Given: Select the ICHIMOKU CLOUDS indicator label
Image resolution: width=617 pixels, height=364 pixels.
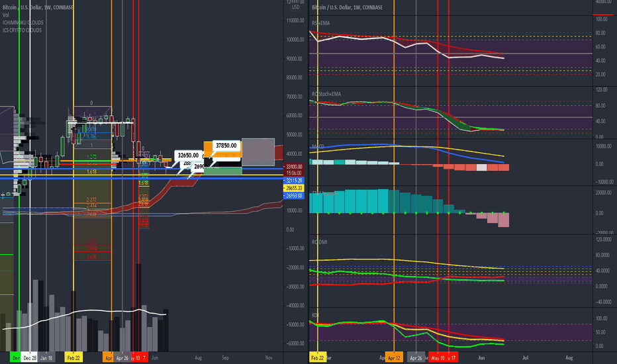Looking at the screenshot, I should 23,23.
